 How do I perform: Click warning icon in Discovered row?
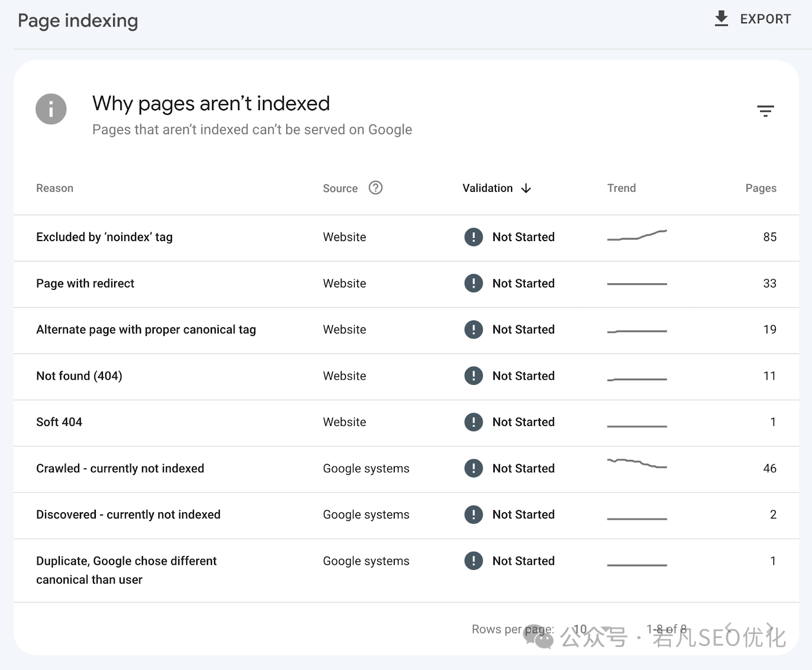tap(473, 514)
